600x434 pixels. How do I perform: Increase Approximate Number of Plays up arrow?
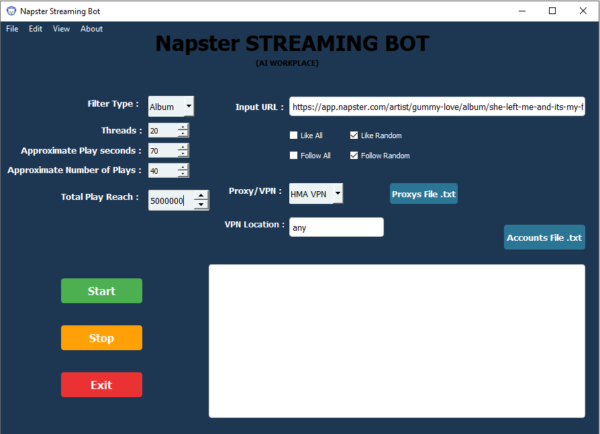pyautogui.click(x=183, y=167)
